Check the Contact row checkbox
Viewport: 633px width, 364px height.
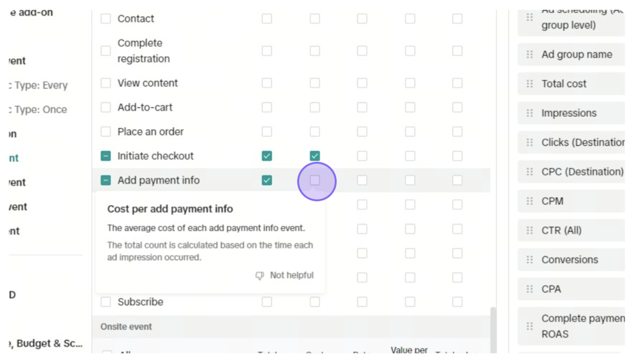click(x=106, y=19)
